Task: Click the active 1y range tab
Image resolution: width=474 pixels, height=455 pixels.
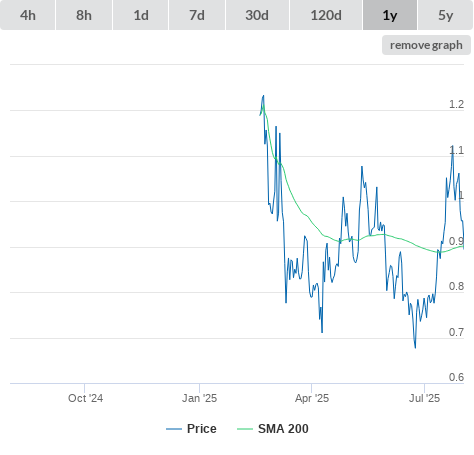Action: coord(390,15)
